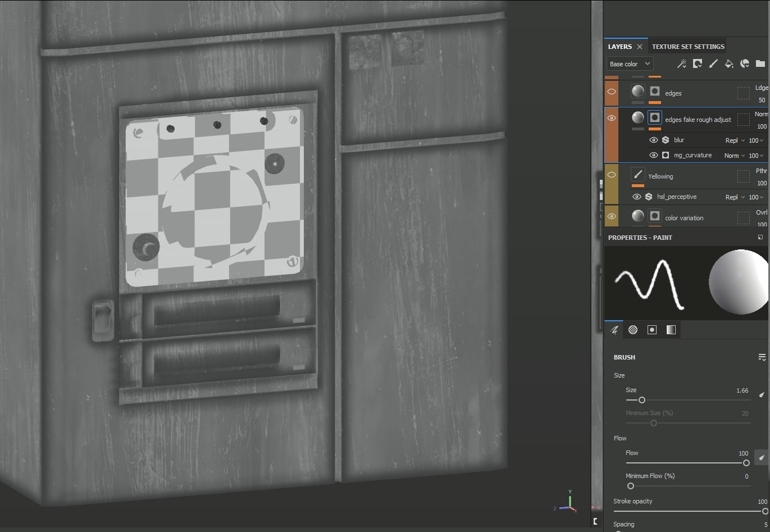Image resolution: width=770 pixels, height=532 pixels.
Task: Open the Base color channel dropdown
Action: point(629,64)
